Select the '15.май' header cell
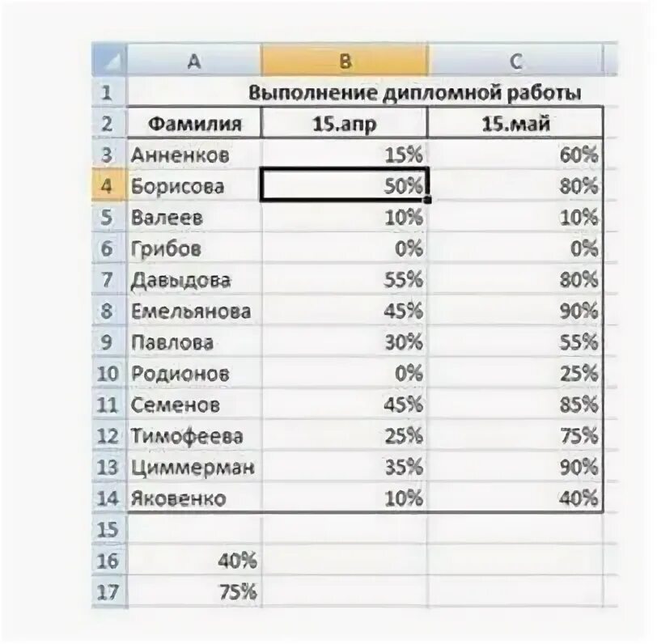 pos(515,123)
